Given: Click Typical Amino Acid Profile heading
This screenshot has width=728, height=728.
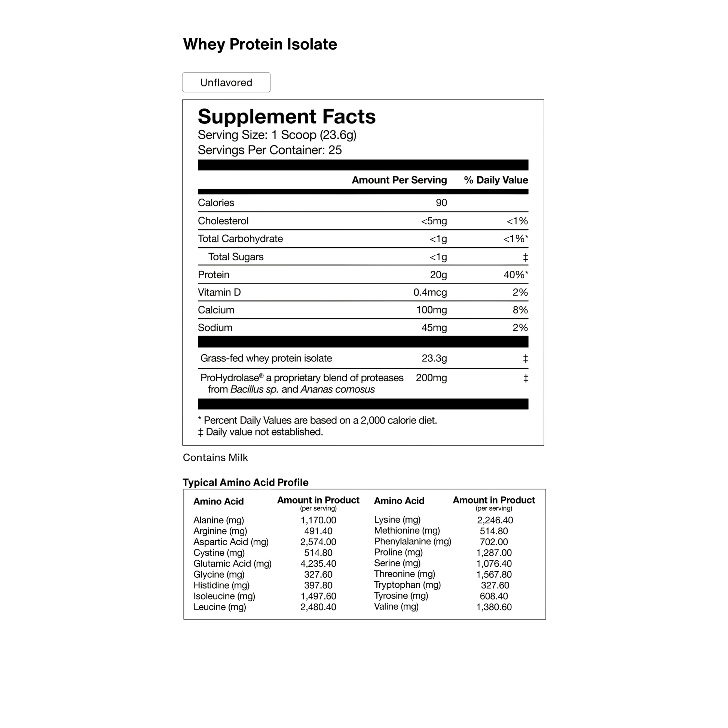Looking at the screenshot, I should 245,482.
